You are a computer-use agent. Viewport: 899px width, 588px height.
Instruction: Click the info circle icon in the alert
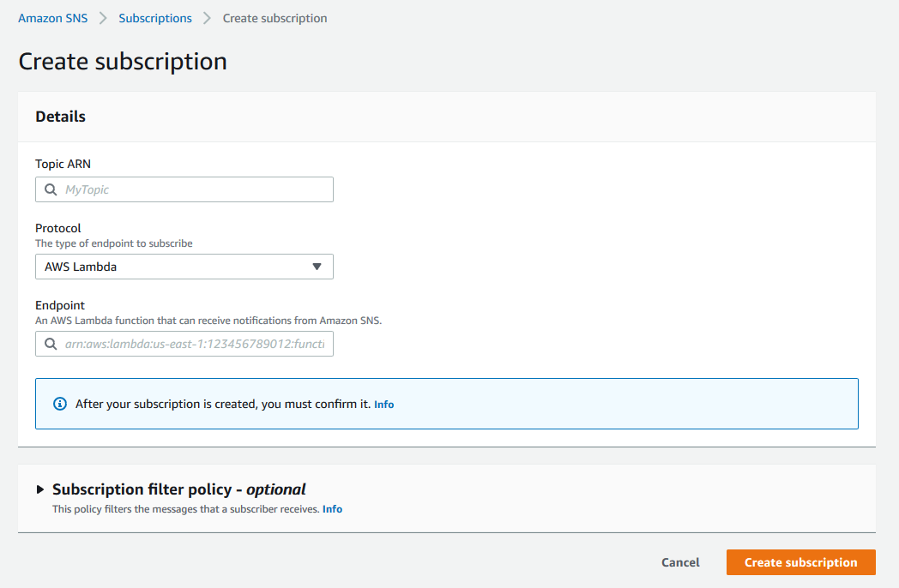[60, 404]
